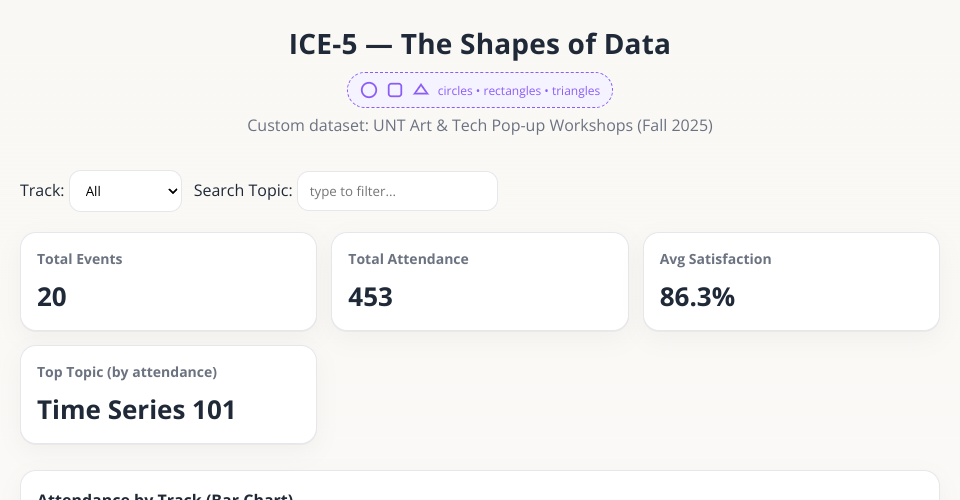
Task: Click the Avg Satisfaction card
Action: point(791,281)
